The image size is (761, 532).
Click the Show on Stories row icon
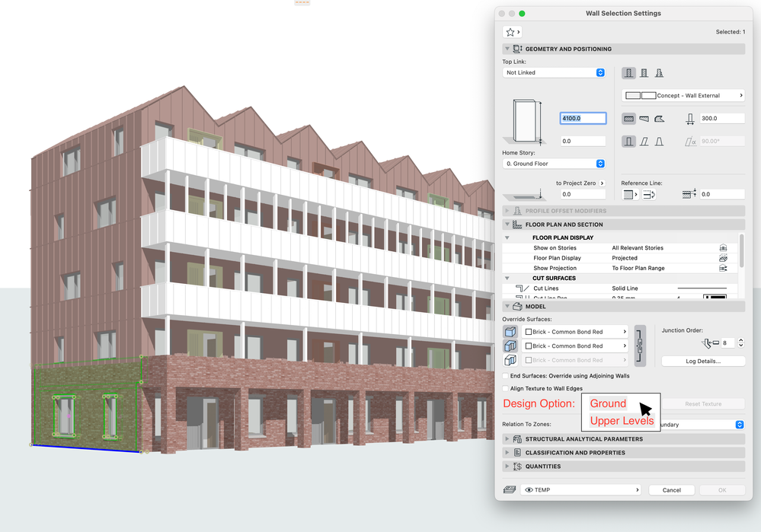point(723,248)
